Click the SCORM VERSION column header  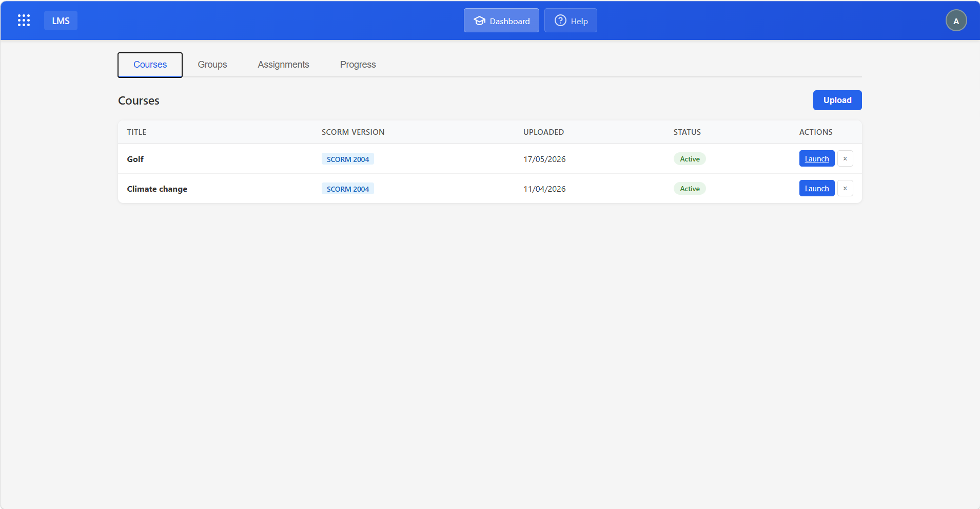point(352,132)
